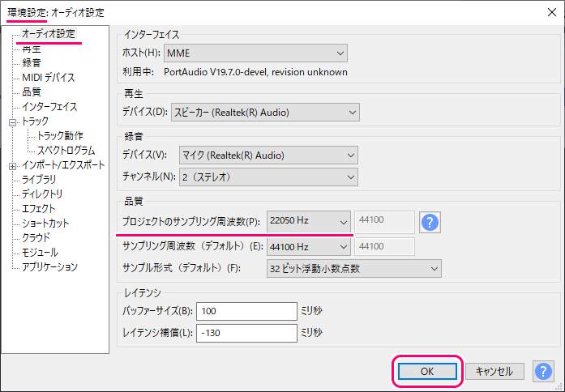Select the エフェクト category
Screen dimensions: 565x392
pyautogui.click(x=39, y=208)
